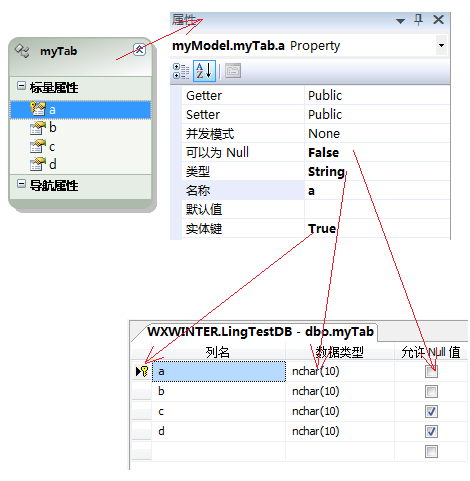Click the 数据类型 column header
Screen dimensions: 470x481
tap(340, 352)
